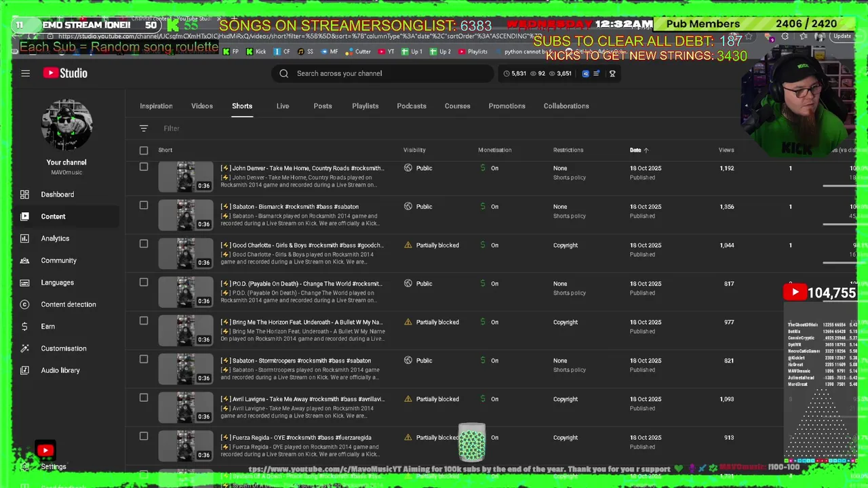The image size is (868, 488).
Task: Open the hamburger navigation menu
Action: point(25,73)
